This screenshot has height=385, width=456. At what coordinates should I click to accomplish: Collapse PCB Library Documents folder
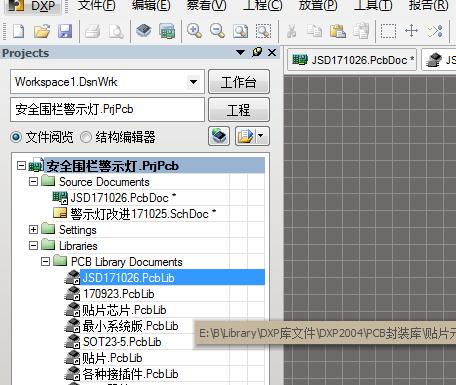tap(45, 261)
